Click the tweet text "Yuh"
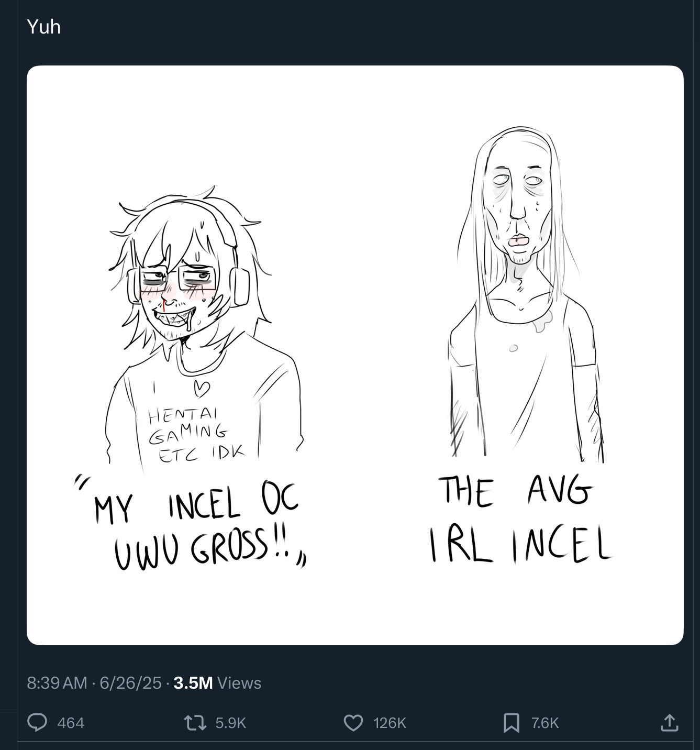Viewport: 700px width, 750px height. (43, 27)
